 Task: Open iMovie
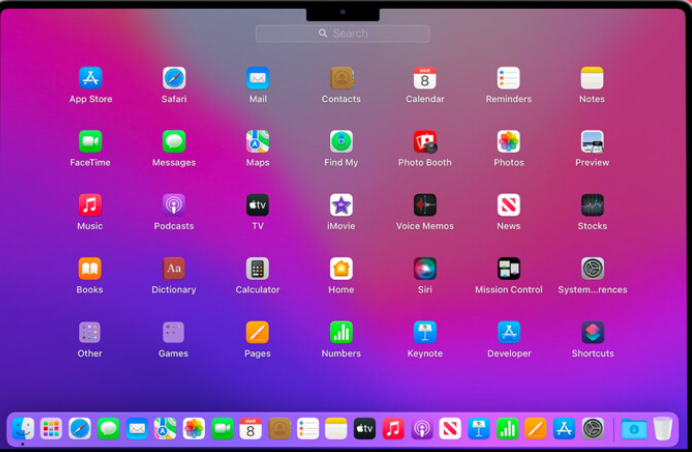tap(341, 205)
